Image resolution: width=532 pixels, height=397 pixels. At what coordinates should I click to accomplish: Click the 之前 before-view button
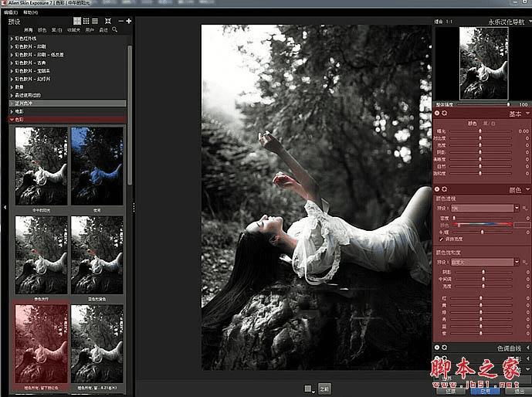point(324,389)
